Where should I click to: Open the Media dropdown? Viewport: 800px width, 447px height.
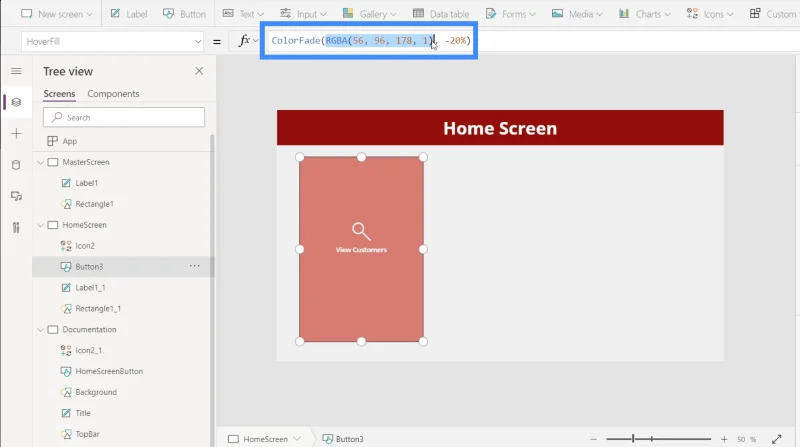click(x=577, y=14)
